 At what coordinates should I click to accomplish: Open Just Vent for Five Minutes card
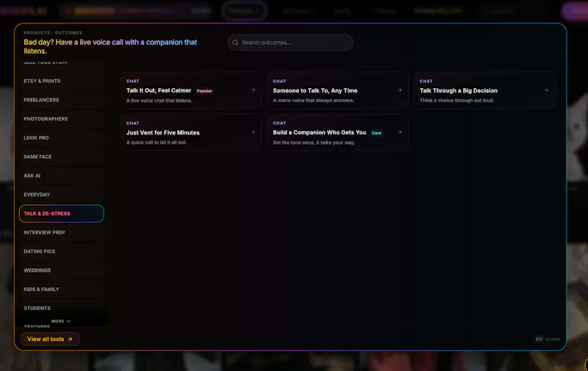[191, 132]
